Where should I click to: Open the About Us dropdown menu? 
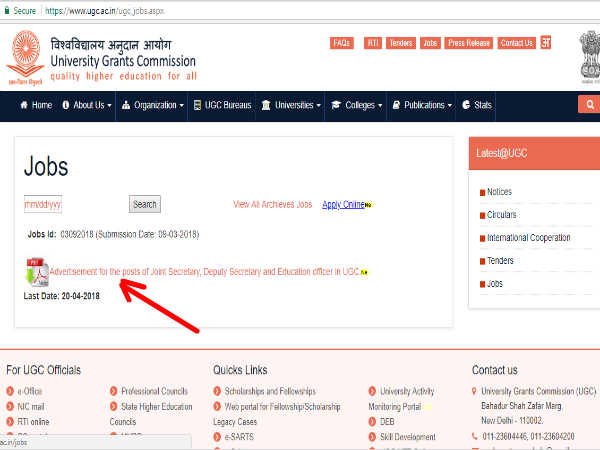(87, 105)
